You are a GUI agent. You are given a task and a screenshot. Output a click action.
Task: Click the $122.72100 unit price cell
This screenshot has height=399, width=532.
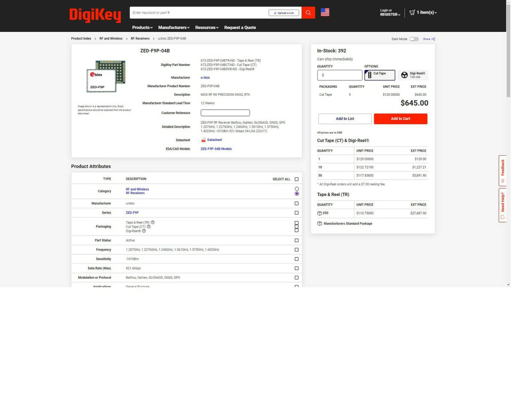(x=365, y=167)
